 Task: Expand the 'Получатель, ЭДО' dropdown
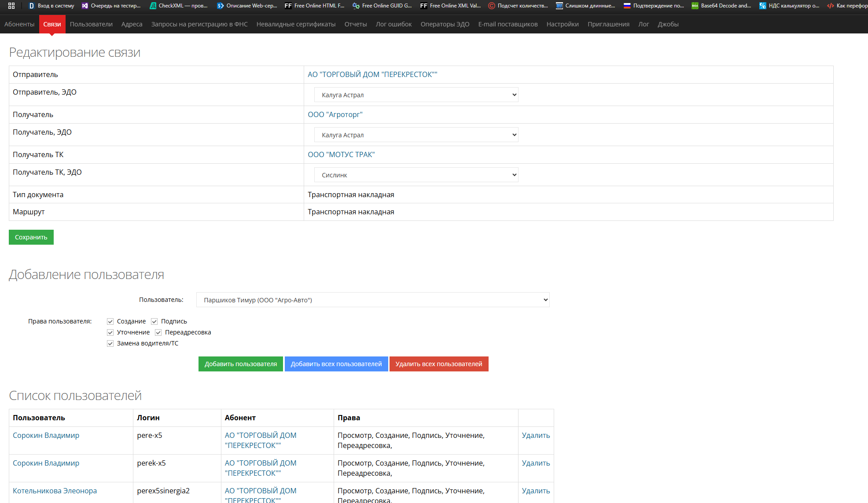[x=416, y=135]
